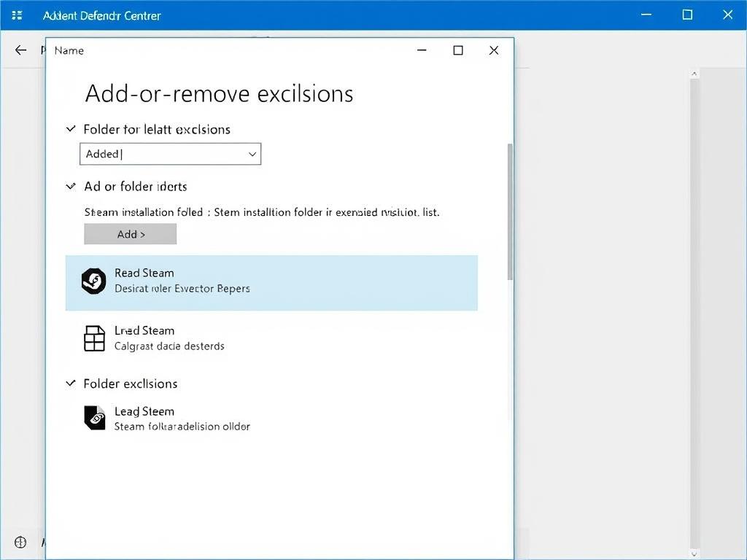The image size is (747, 560).
Task: Collapse the 'Ad or folder iderts' section
Action: click(70, 187)
